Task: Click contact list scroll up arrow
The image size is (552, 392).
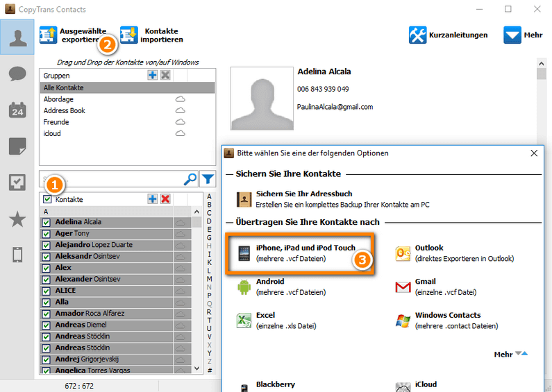Action: pyautogui.click(x=196, y=212)
